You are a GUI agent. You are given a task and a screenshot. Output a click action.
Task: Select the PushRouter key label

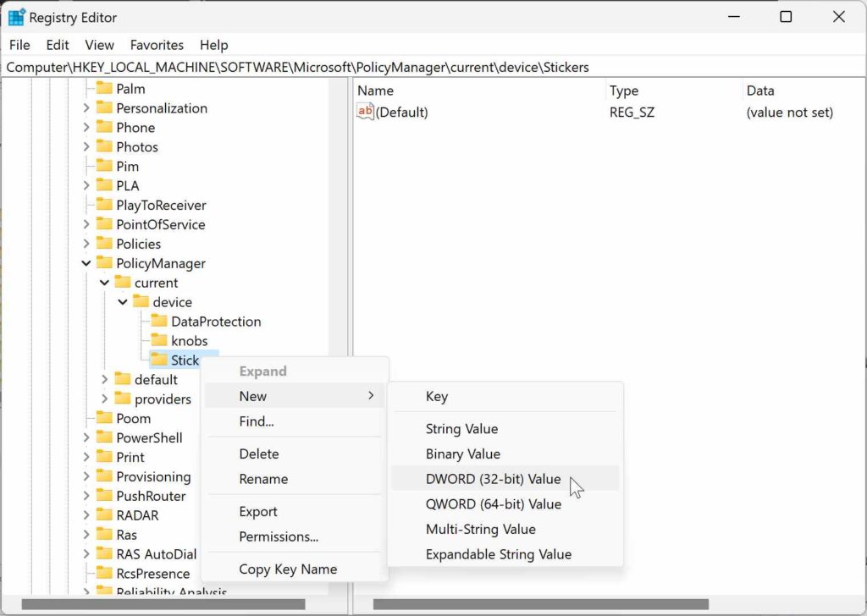pos(151,496)
